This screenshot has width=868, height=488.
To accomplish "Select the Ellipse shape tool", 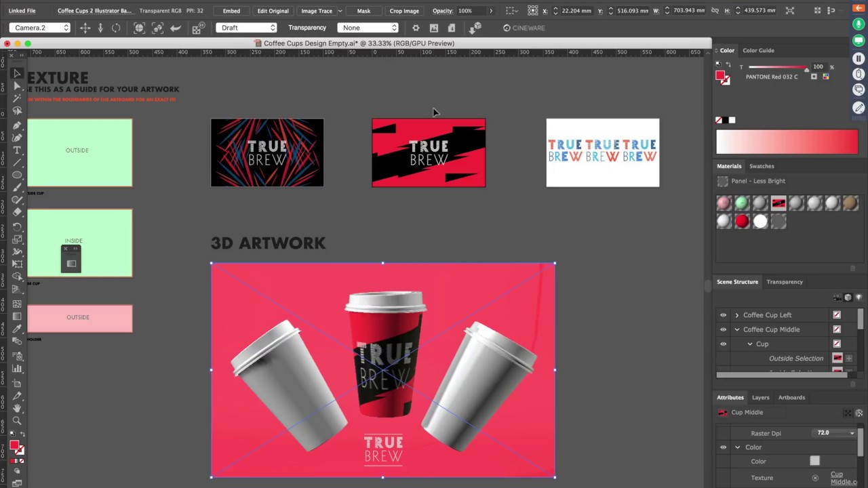I will [x=17, y=175].
